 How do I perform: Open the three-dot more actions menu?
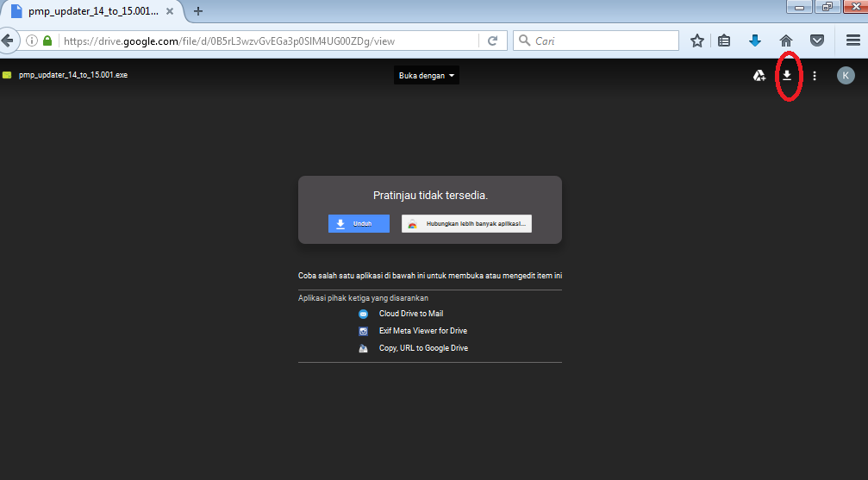(815, 76)
